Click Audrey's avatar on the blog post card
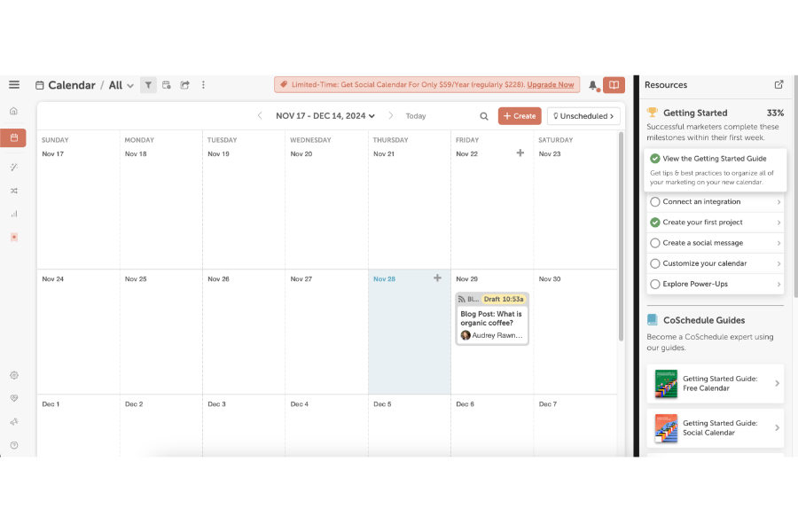 point(465,335)
